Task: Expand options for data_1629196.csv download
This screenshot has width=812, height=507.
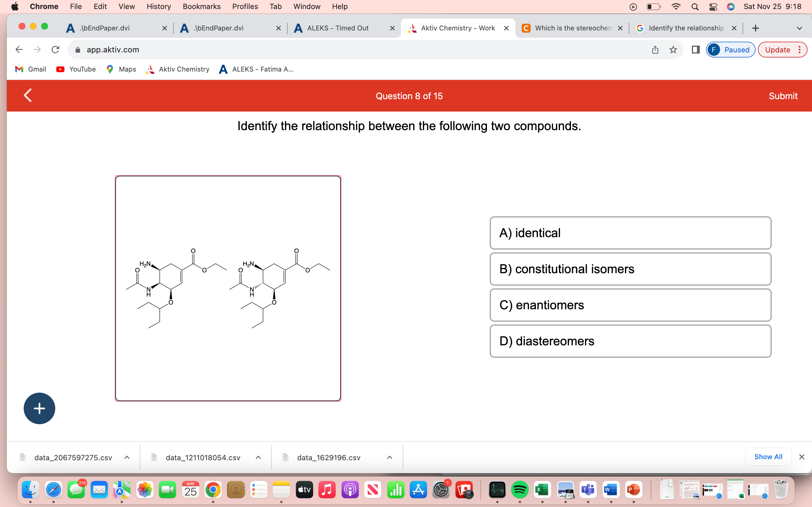Action: [x=389, y=457]
